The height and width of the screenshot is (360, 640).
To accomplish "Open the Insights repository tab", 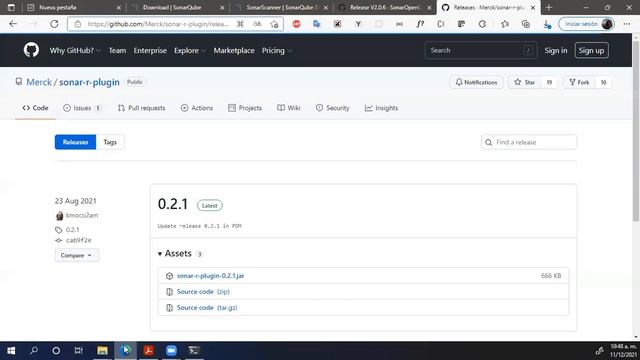I will coord(381,108).
